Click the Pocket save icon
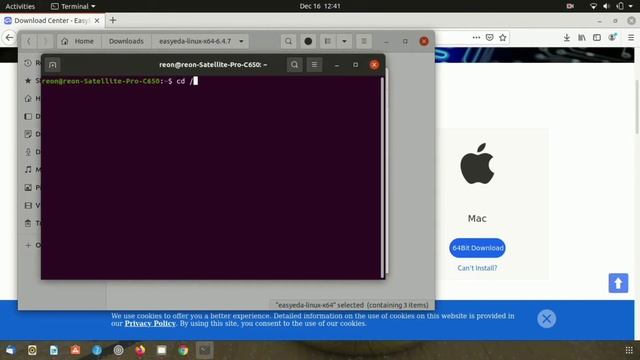Image resolution: width=640 pixels, height=360 pixels. [489, 38]
